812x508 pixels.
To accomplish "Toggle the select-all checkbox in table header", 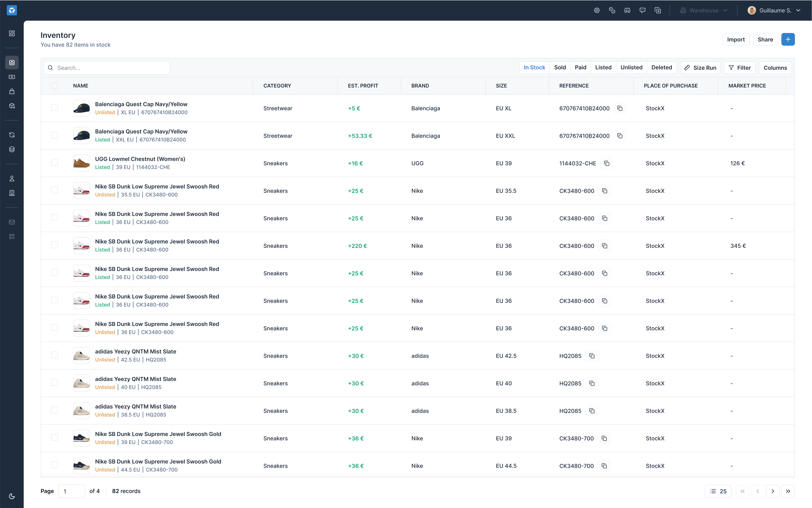I will pos(54,86).
